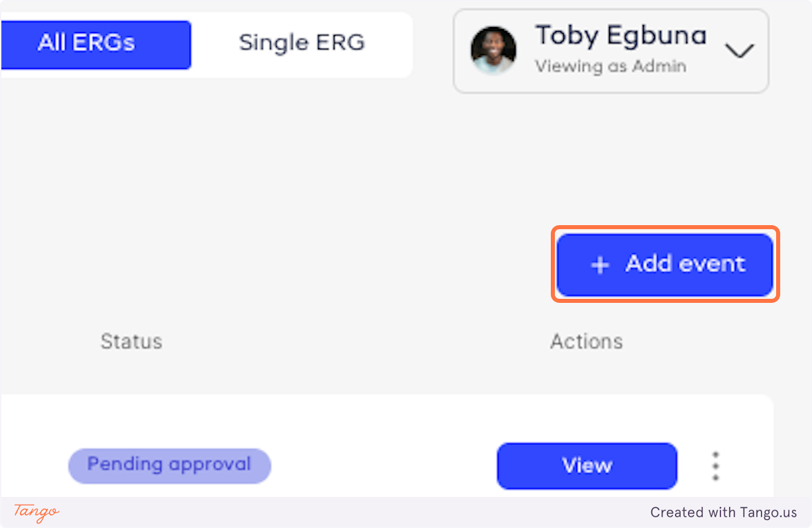Screen dimensions: 812x528
Task: Click the Pending approval status badge
Action: pos(169,465)
